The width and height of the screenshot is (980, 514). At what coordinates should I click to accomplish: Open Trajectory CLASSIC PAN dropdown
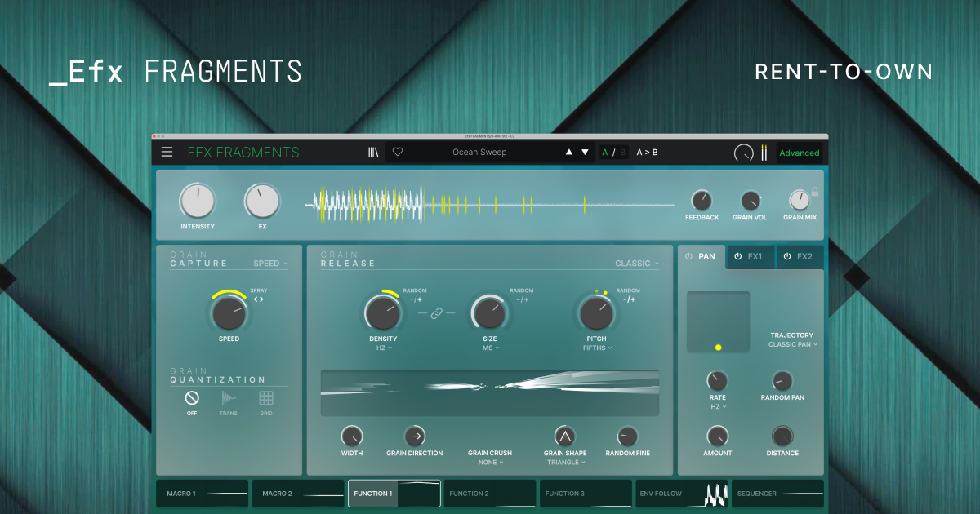[792, 344]
